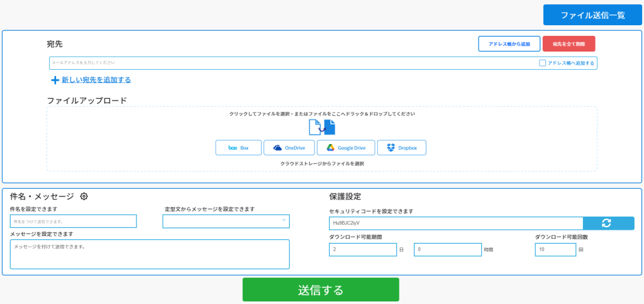Click the 件名 subject input field
Screen dimensions: 644x304
tap(73, 222)
